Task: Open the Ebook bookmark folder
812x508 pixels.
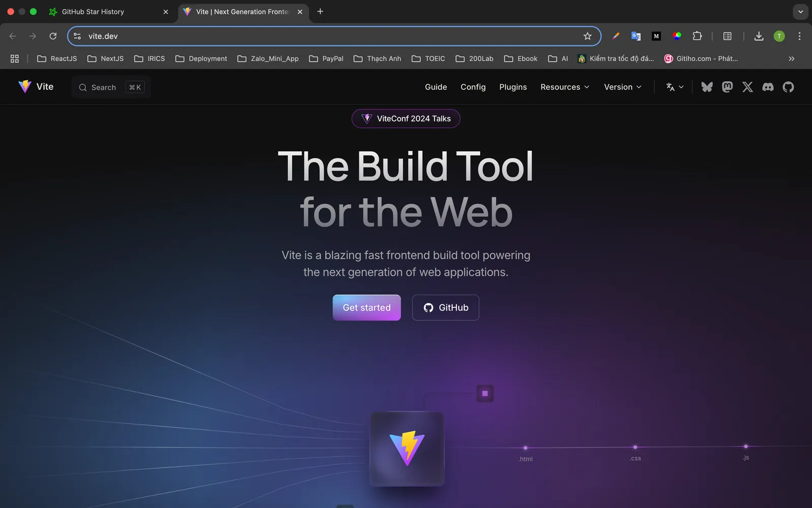Action: tap(521, 58)
